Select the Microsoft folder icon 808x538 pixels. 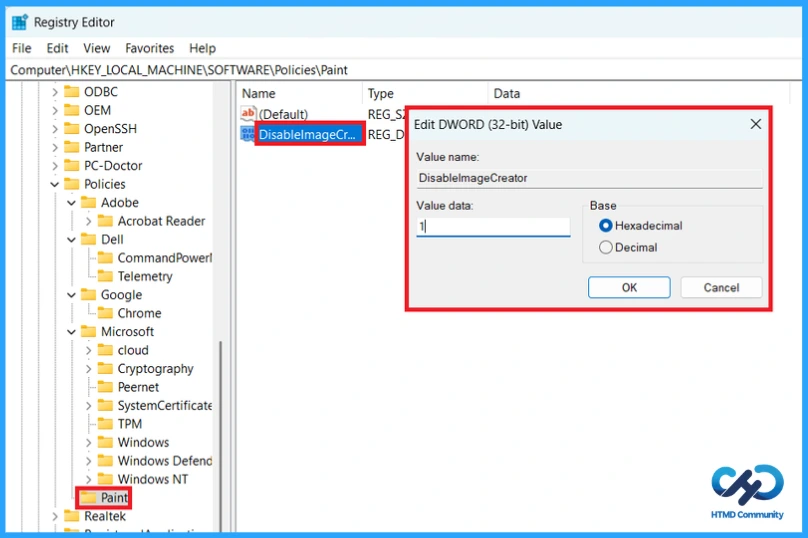(x=89, y=331)
